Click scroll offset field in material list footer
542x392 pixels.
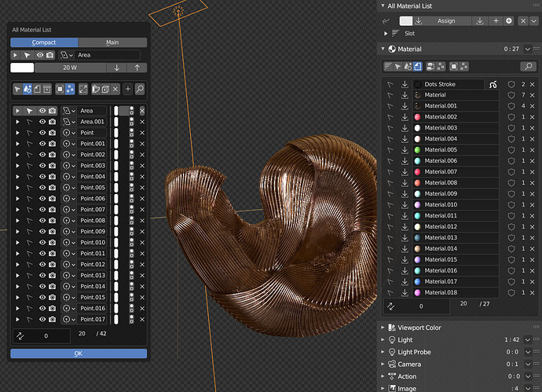coord(416,306)
